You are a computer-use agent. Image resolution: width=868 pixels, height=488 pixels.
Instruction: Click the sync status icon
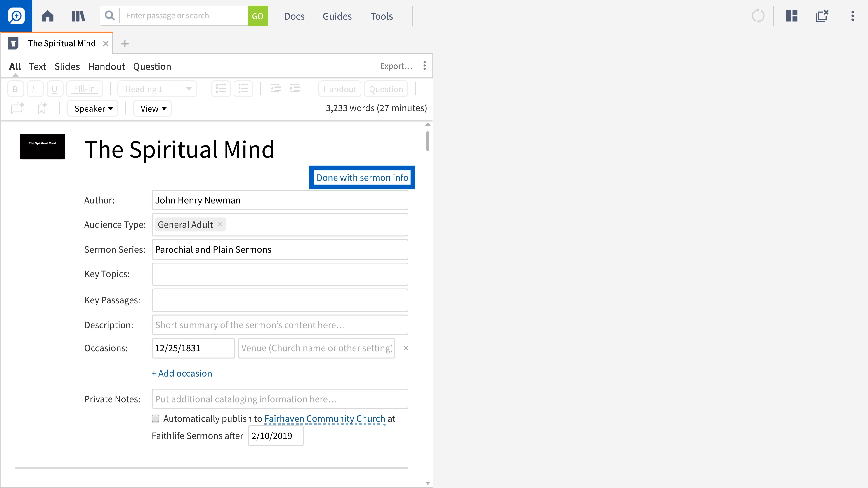pos(758,16)
